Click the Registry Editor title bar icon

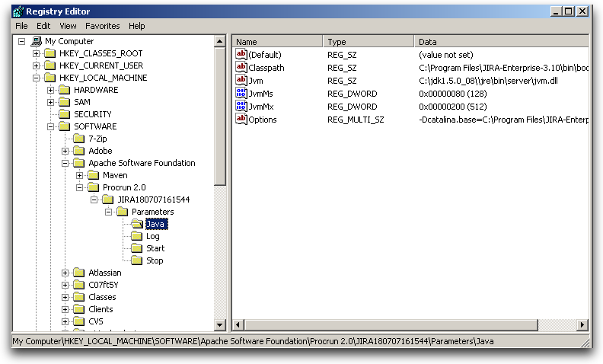(18, 11)
